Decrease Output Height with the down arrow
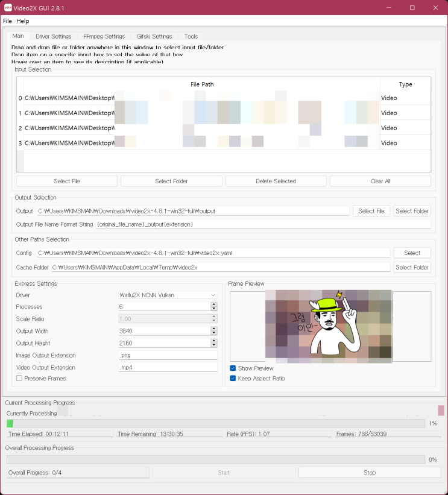The width and height of the screenshot is (448, 495). click(213, 345)
